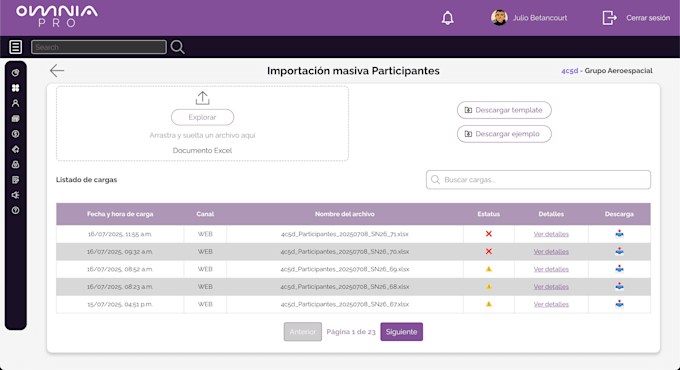Click the Estatus column header
Screen dimensions: 680x370
[x=489, y=214]
